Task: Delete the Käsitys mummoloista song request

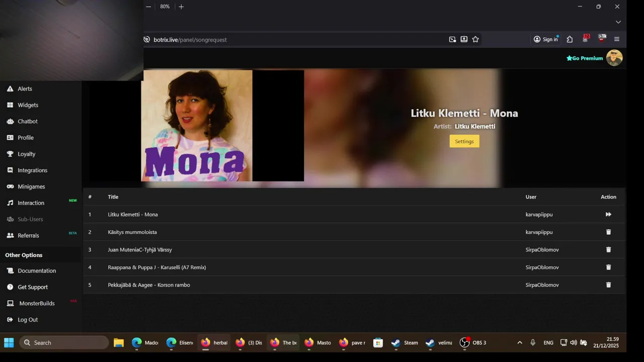Action: [608, 232]
